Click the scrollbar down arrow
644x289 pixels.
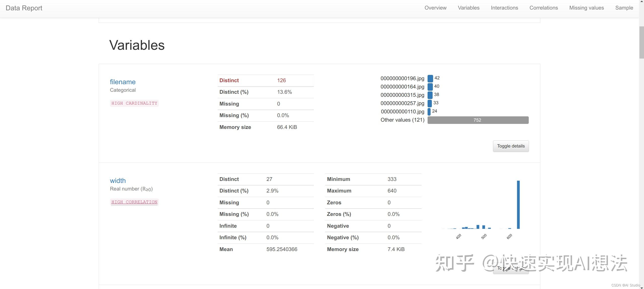click(x=641, y=287)
